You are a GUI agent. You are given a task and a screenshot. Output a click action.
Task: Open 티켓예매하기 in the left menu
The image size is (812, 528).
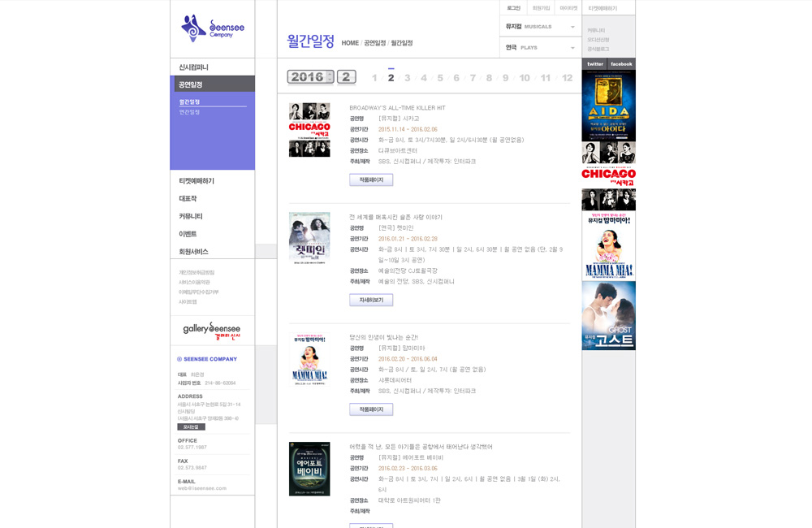click(197, 181)
